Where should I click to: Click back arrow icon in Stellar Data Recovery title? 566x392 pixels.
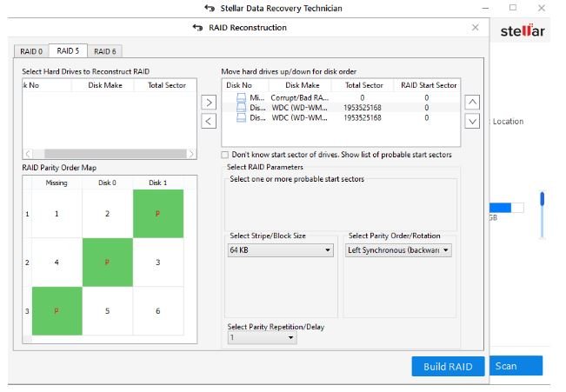coord(210,8)
